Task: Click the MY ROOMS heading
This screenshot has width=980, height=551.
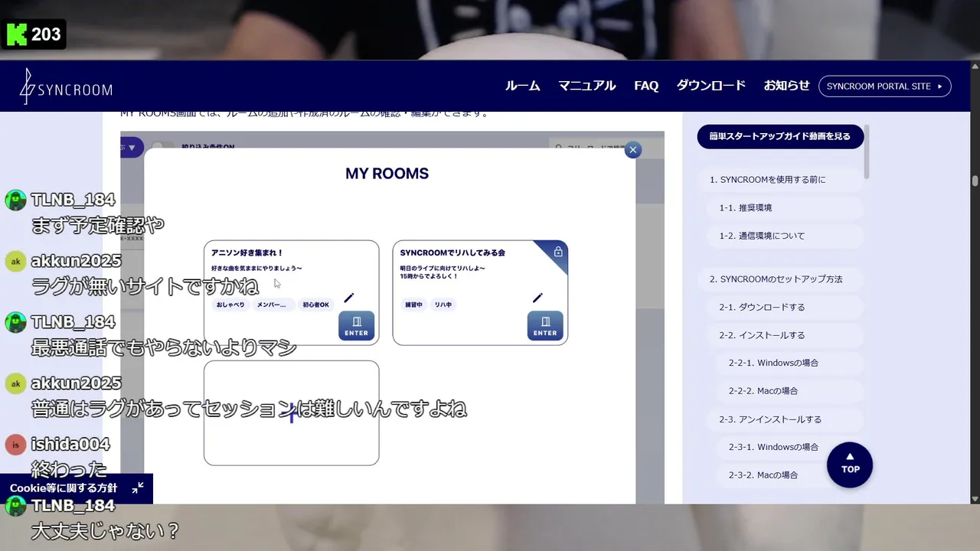Action: click(387, 174)
